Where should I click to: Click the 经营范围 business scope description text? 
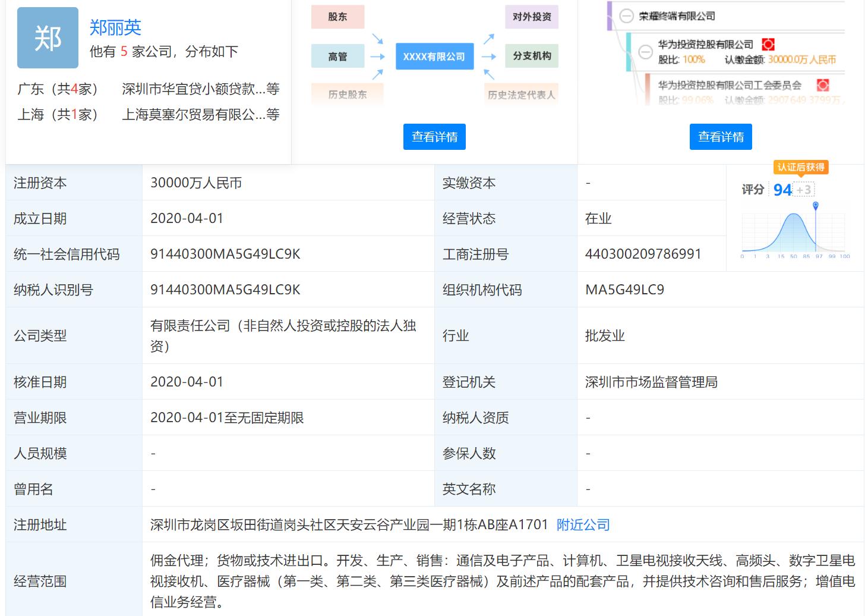click(x=503, y=581)
